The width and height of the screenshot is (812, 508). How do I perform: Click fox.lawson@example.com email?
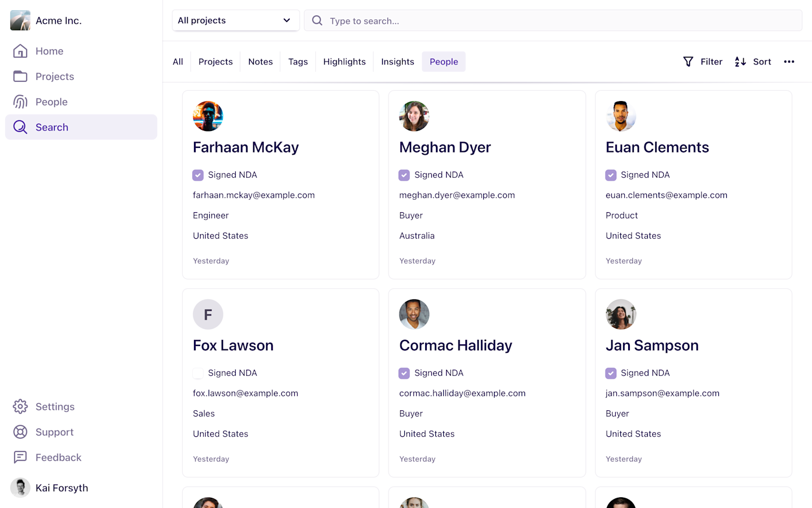(x=245, y=393)
